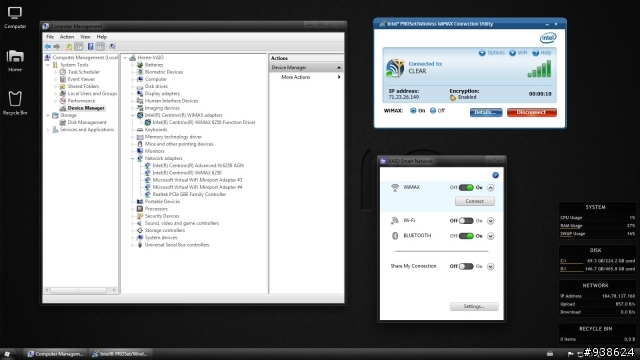This screenshot has height=360, width=640.
Task: Open the Help menu in Computer Management
Action: [102, 37]
